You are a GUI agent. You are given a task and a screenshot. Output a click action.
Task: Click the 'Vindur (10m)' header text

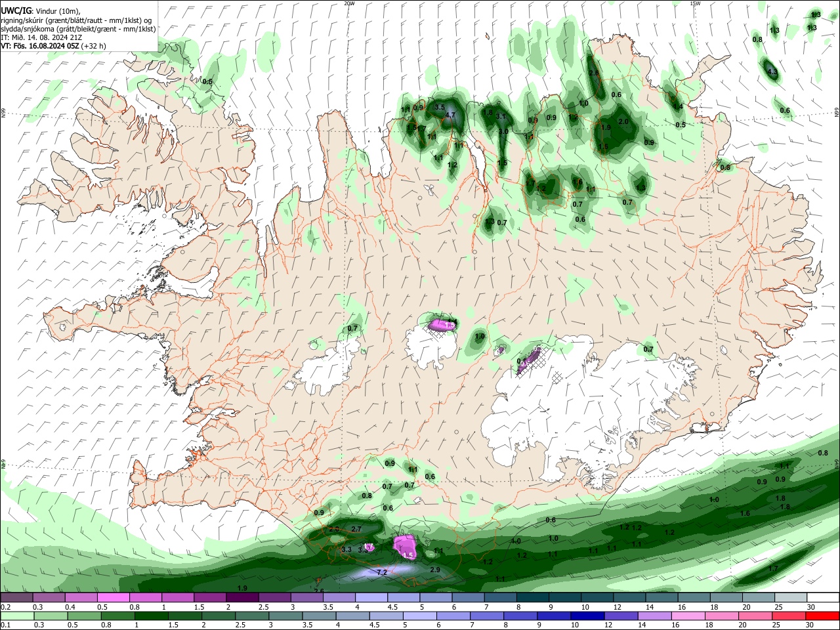(58, 10)
